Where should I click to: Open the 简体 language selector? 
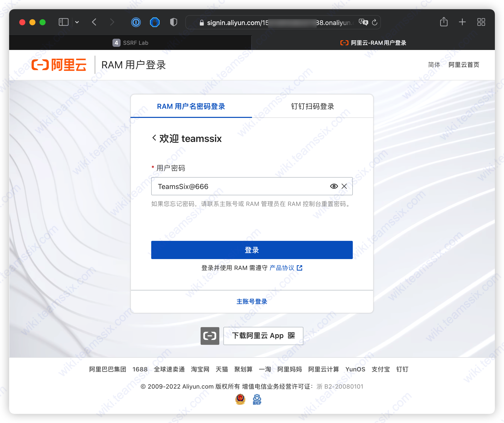(x=434, y=65)
